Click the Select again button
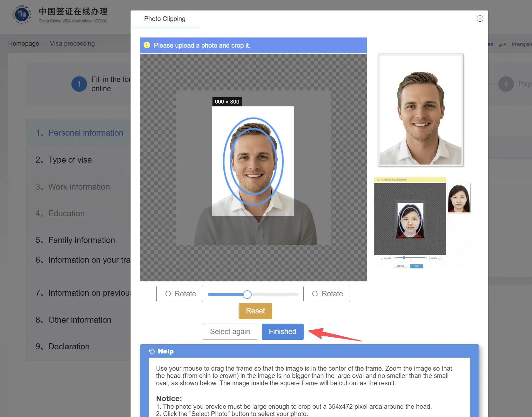Screen dimensions: 532x417 (x=230, y=331)
